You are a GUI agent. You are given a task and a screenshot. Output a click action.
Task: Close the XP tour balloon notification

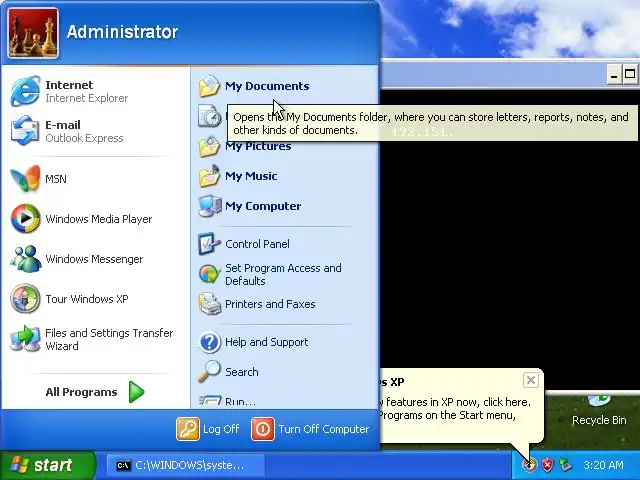531,380
